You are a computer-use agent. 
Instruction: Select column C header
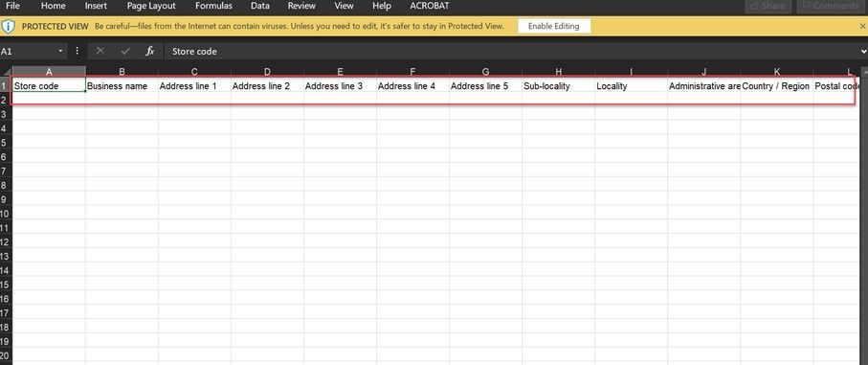pos(194,71)
